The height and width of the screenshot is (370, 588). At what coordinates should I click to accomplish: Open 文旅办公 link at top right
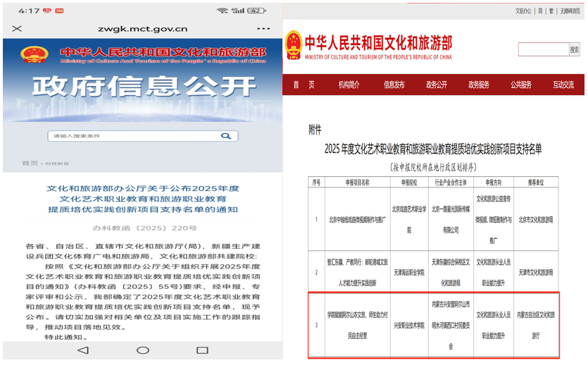tap(523, 11)
